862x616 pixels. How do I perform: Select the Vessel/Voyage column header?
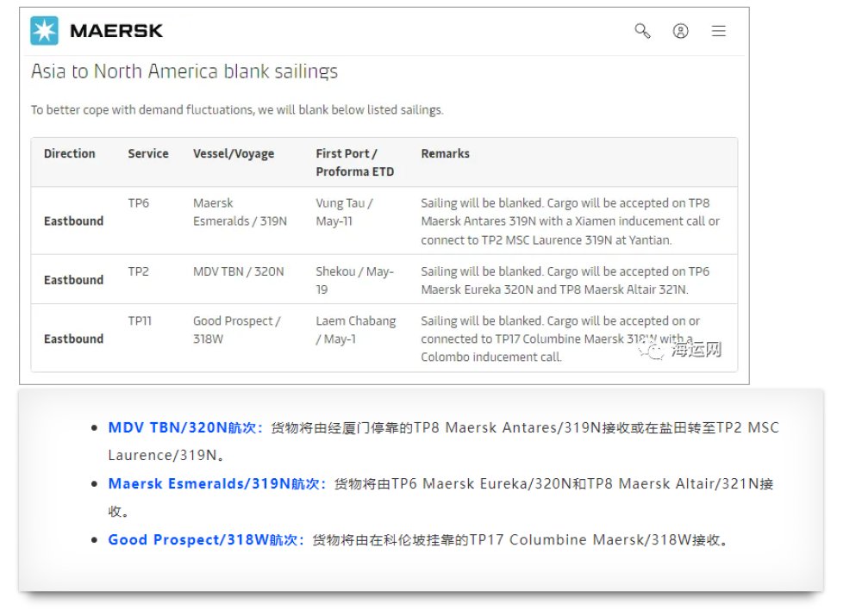(x=234, y=154)
